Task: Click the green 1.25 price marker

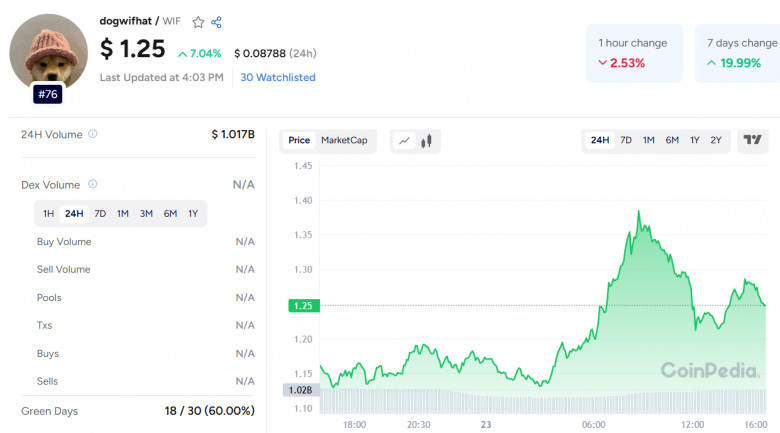Action: point(303,306)
